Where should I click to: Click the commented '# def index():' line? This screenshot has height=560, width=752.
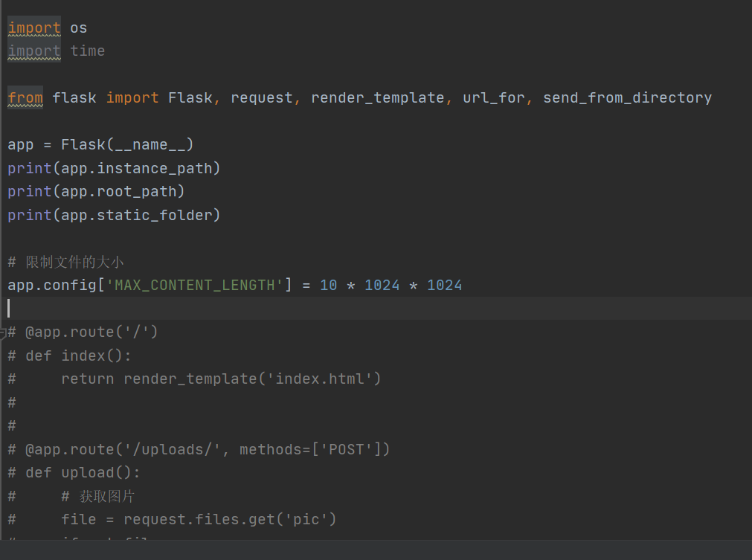point(69,355)
